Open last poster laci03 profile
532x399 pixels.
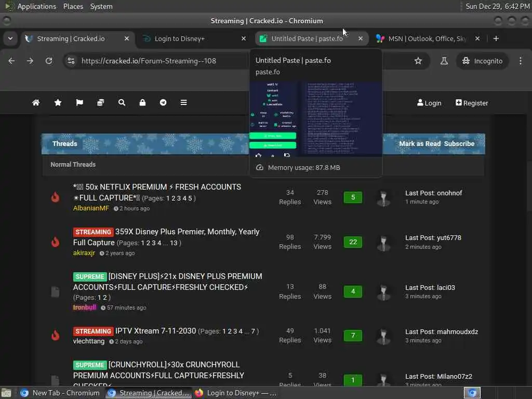pos(446,288)
